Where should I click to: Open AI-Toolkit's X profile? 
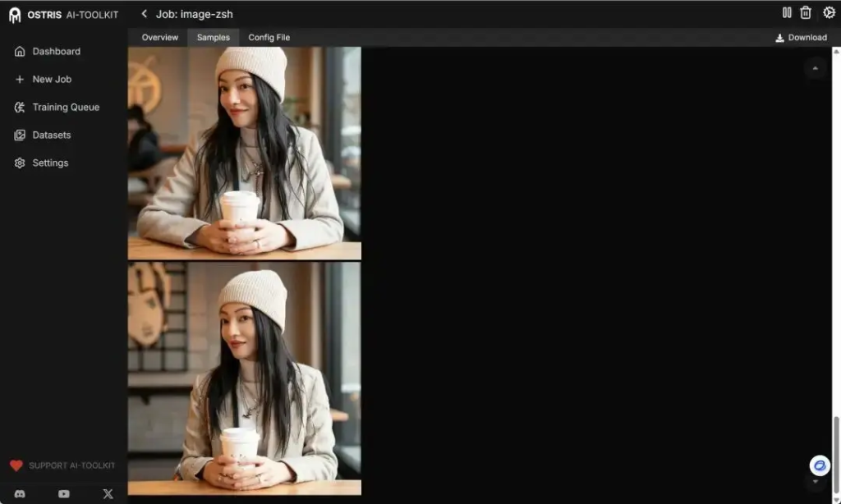[x=108, y=494]
